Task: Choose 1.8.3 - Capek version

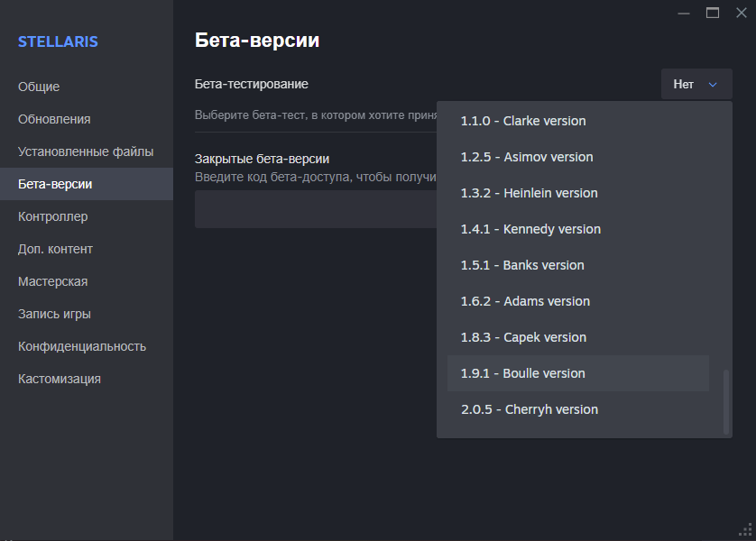Action: point(578,338)
